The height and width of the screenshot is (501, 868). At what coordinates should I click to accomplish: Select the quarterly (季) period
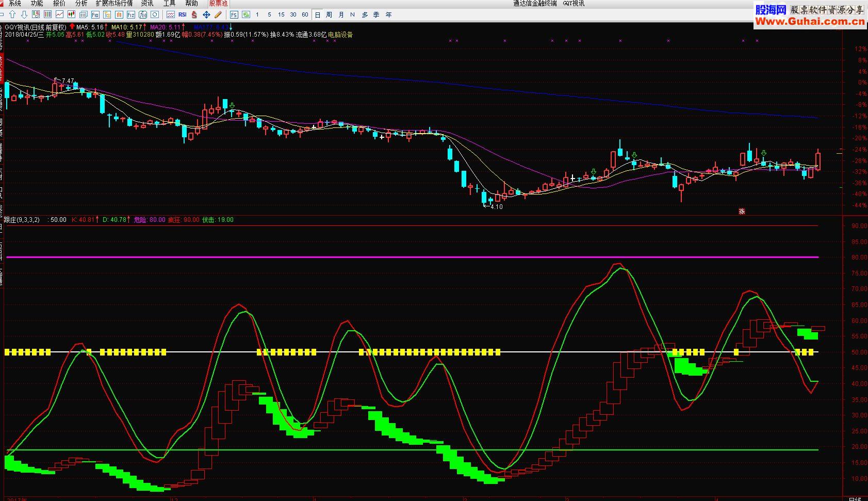coord(376,14)
